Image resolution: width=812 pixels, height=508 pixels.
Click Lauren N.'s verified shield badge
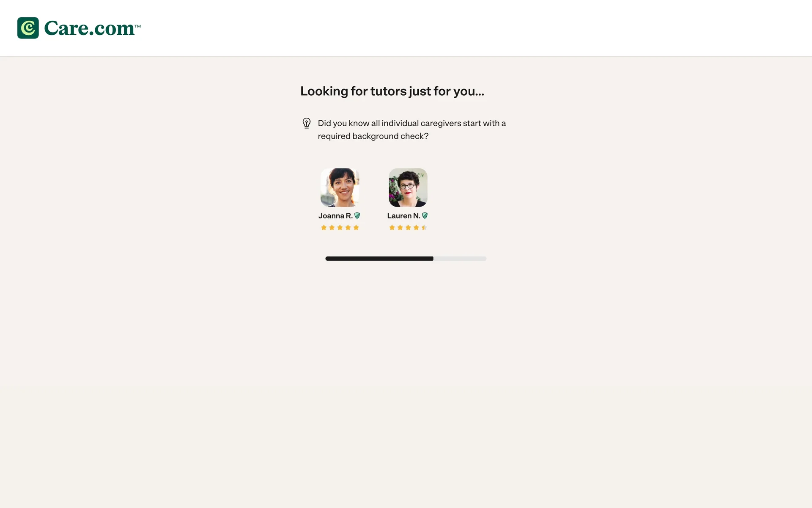pos(425,215)
